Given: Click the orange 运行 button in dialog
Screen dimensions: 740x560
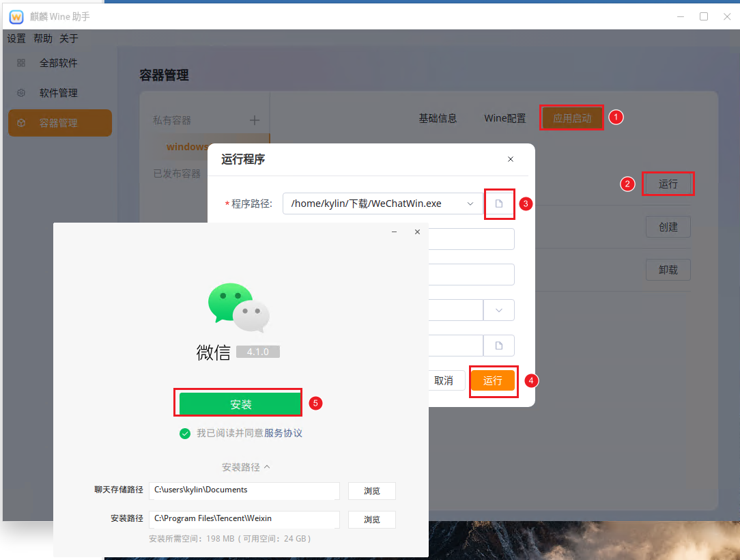Looking at the screenshot, I should (x=493, y=380).
